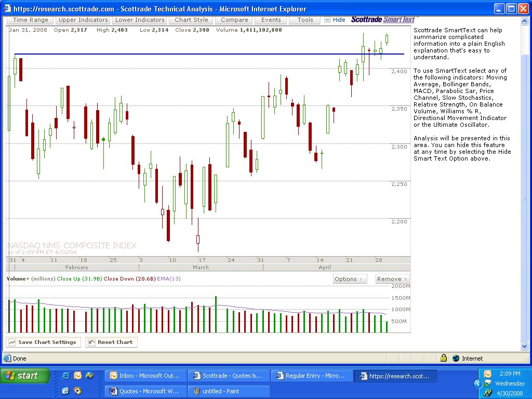Click the Internet Explorer title bar icon
Screen dimensions: 532x399
pyautogui.click(x=7, y=8)
